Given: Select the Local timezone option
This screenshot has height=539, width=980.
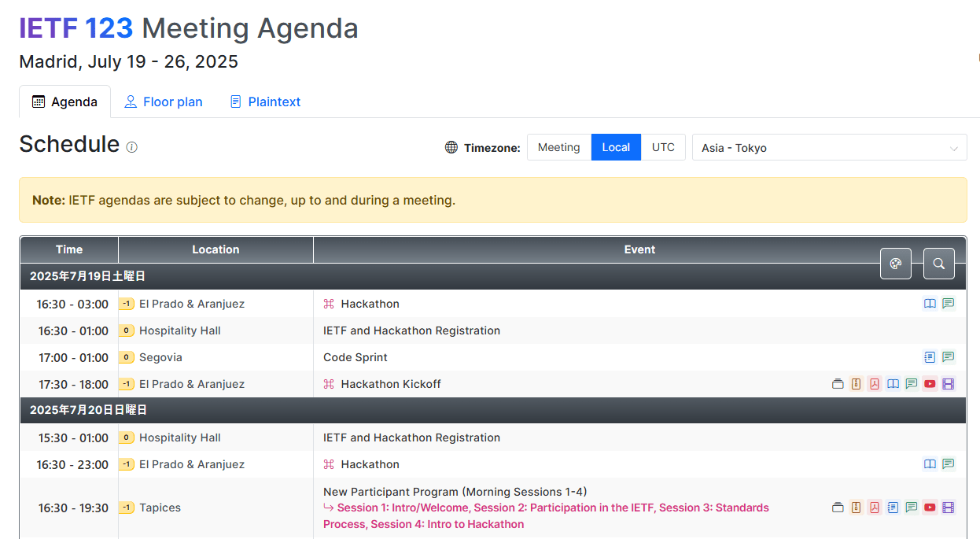Looking at the screenshot, I should coord(616,147).
